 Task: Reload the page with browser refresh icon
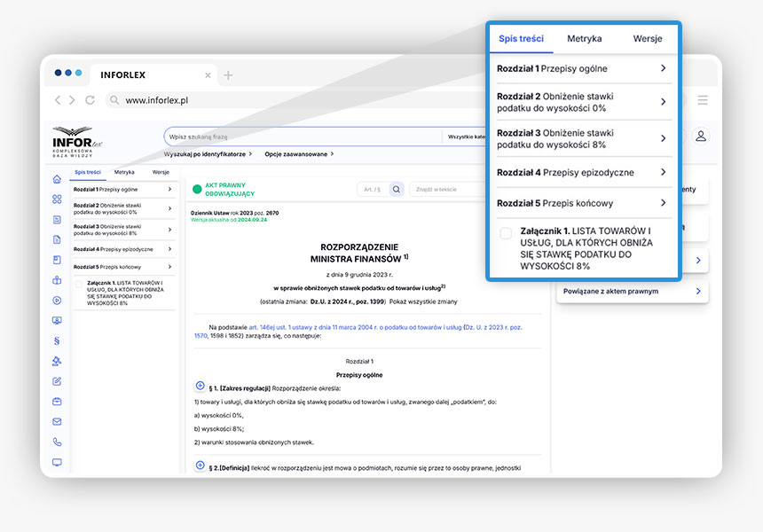click(90, 101)
